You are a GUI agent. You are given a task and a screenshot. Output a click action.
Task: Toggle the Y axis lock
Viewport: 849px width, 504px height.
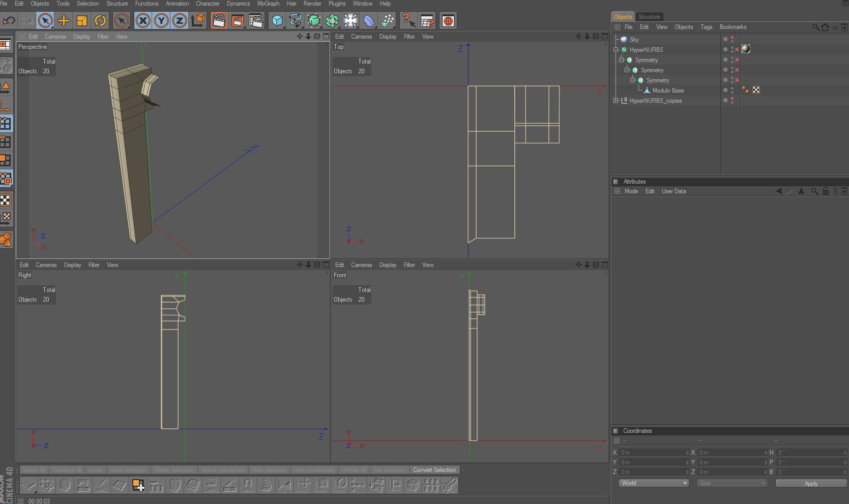coord(161,21)
